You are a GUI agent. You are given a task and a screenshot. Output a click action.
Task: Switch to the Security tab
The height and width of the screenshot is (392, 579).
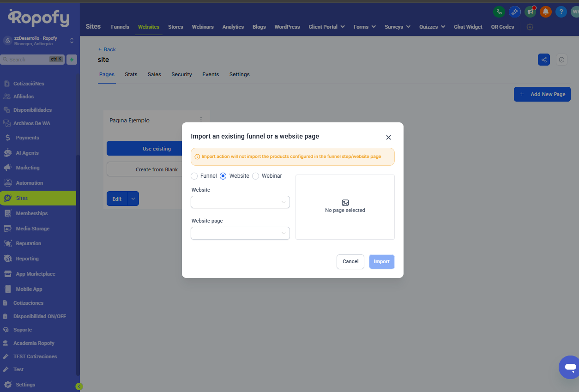click(181, 74)
